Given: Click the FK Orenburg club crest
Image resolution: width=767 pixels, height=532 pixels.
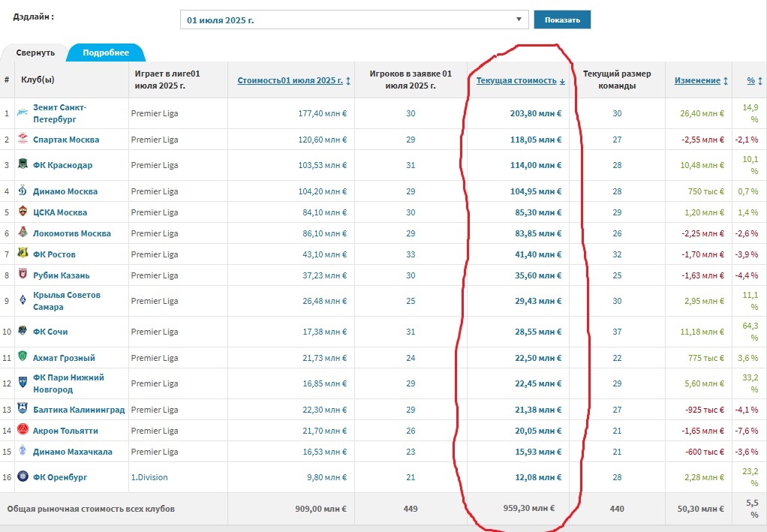Looking at the screenshot, I should [x=23, y=476].
